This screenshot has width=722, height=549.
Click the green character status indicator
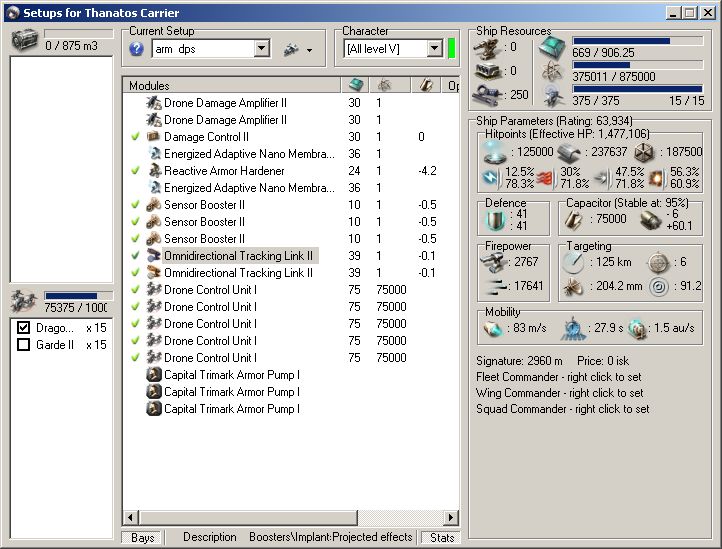[x=451, y=48]
